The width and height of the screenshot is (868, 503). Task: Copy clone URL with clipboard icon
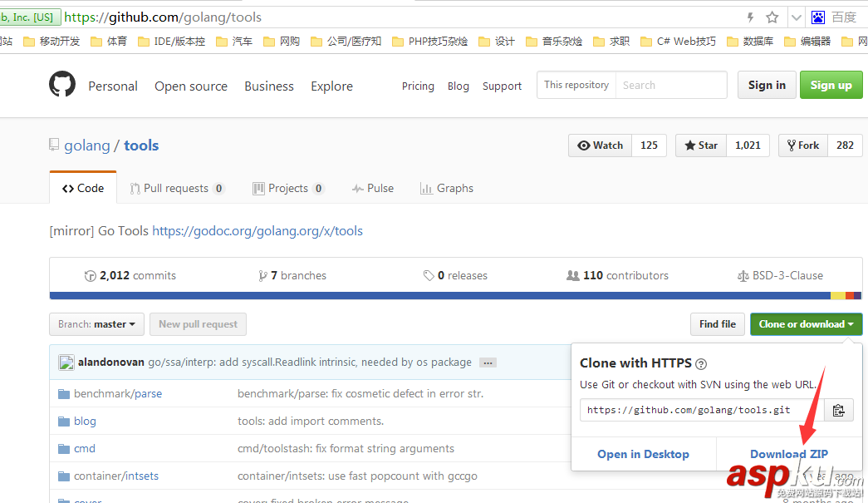[x=839, y=410]
